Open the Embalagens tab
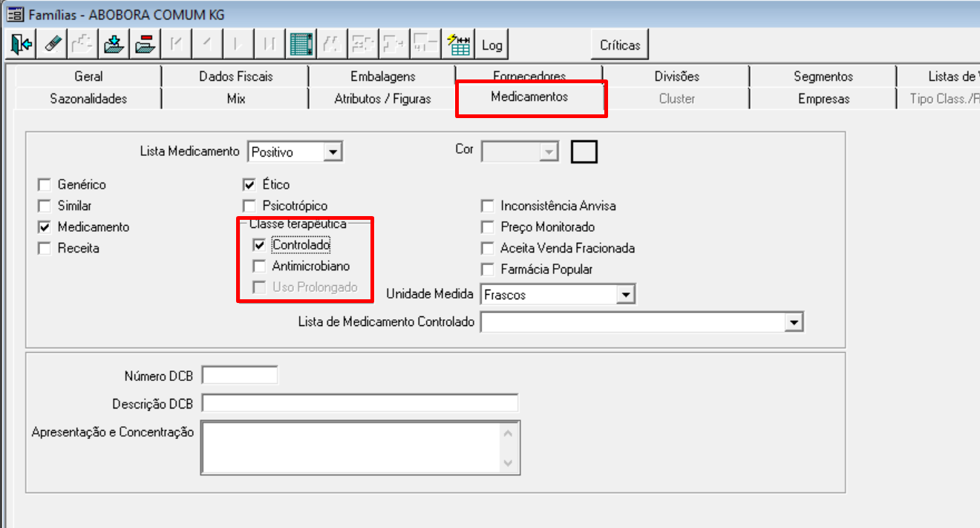This screenshot has width=980, height=528. (x=382, y=76)
